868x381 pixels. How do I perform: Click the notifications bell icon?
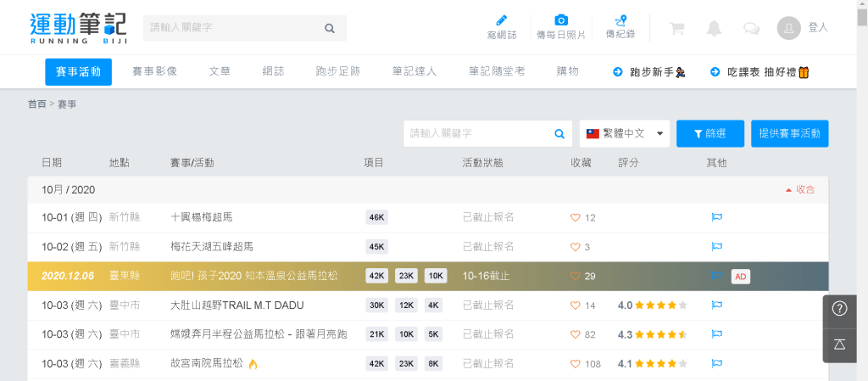point(714,28)
